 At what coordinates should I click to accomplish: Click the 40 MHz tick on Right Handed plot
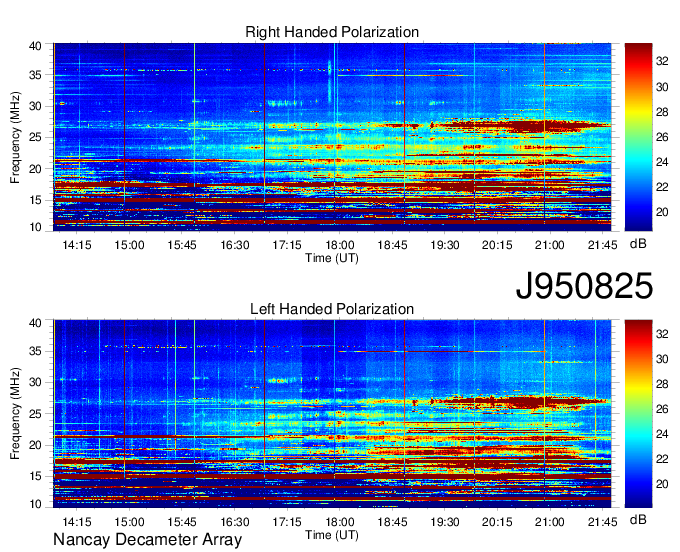click(35, 46)
